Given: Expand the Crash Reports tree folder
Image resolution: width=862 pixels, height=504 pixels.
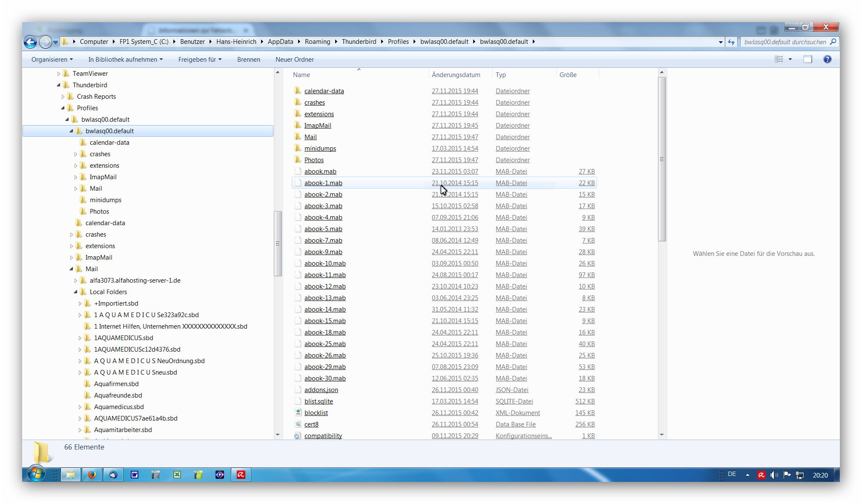Looking at the screenshot, I should point(63,97).
